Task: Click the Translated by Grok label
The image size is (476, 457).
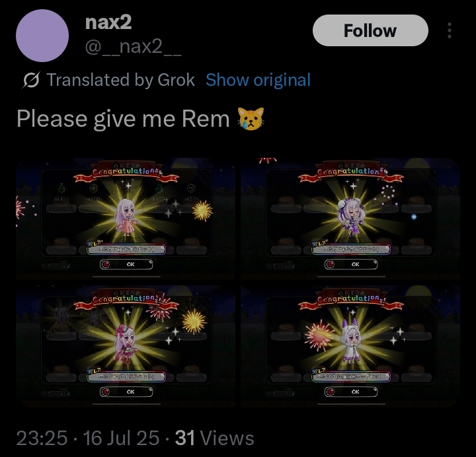Action: [x=120, y=80]
